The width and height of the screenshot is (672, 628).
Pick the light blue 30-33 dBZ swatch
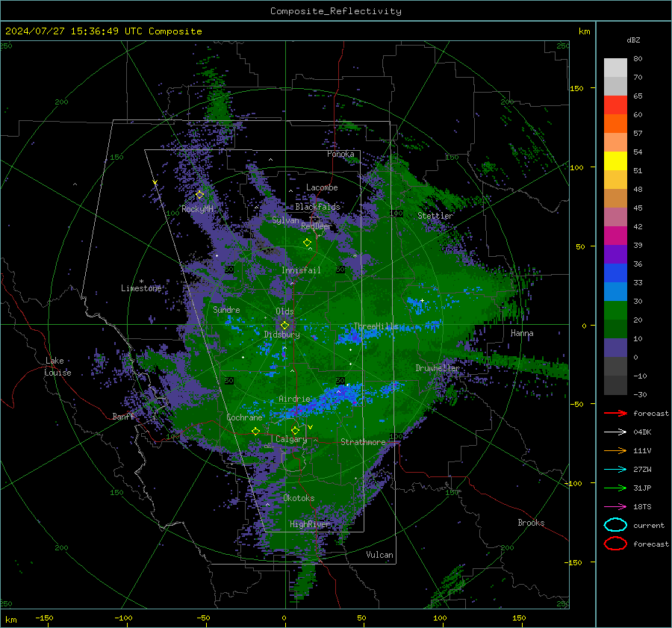click(615, 291)
